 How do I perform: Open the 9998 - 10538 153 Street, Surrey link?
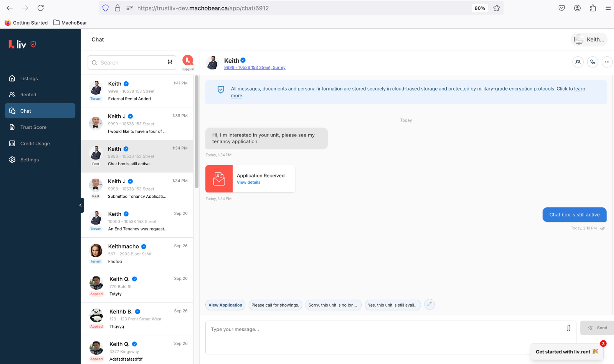pos(254,68)
